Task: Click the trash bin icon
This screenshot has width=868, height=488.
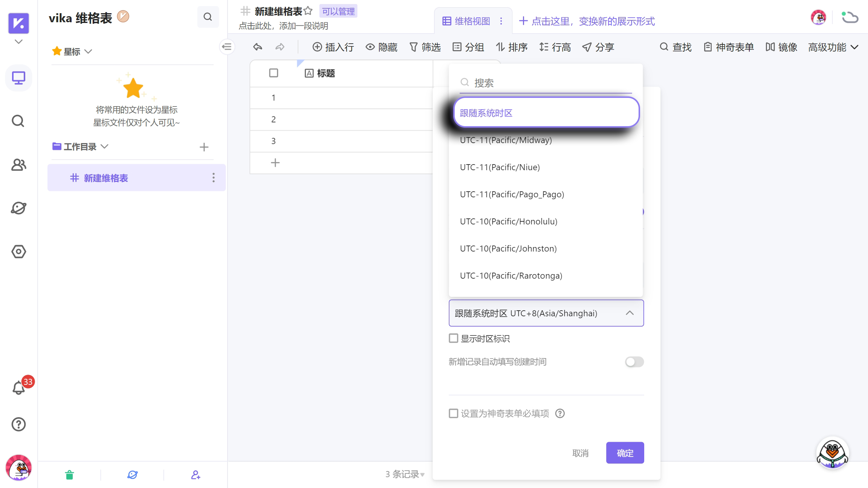Action: (x=69, y=475)
